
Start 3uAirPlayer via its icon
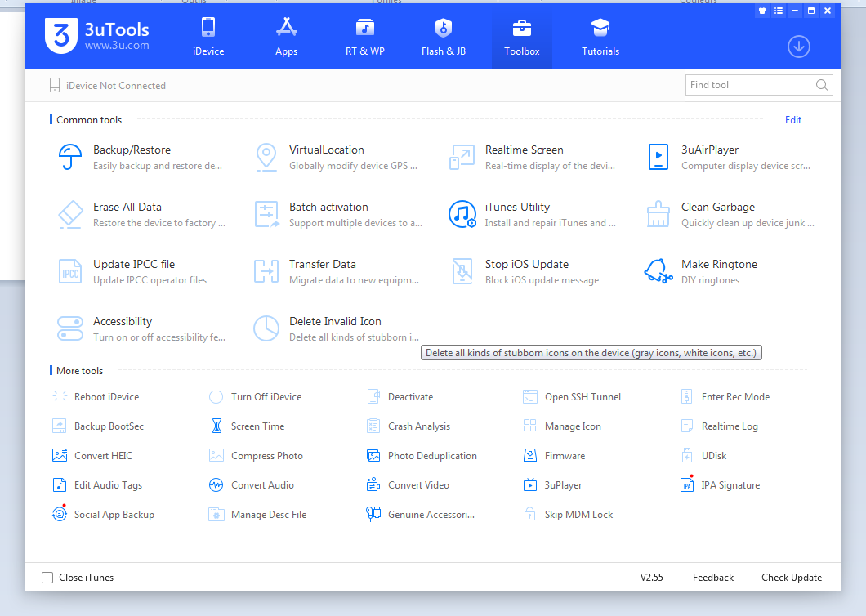(658, 157)
